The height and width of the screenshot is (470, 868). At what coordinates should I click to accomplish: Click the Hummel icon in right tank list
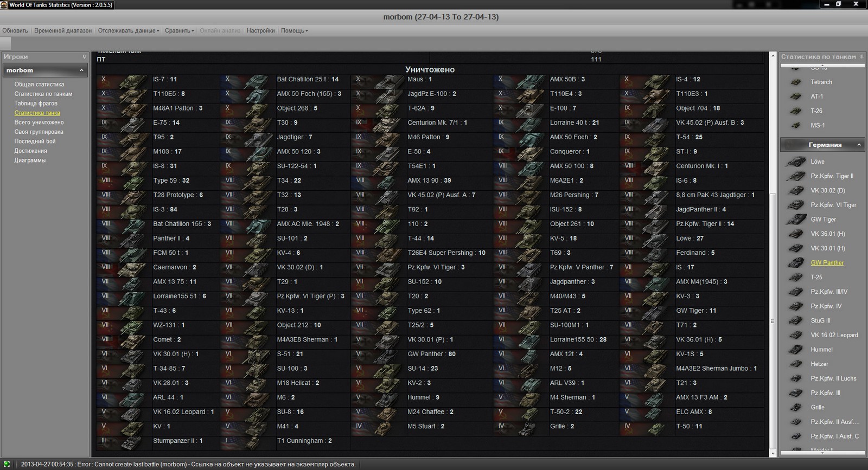pyautogui.click(x=796, y=350)
